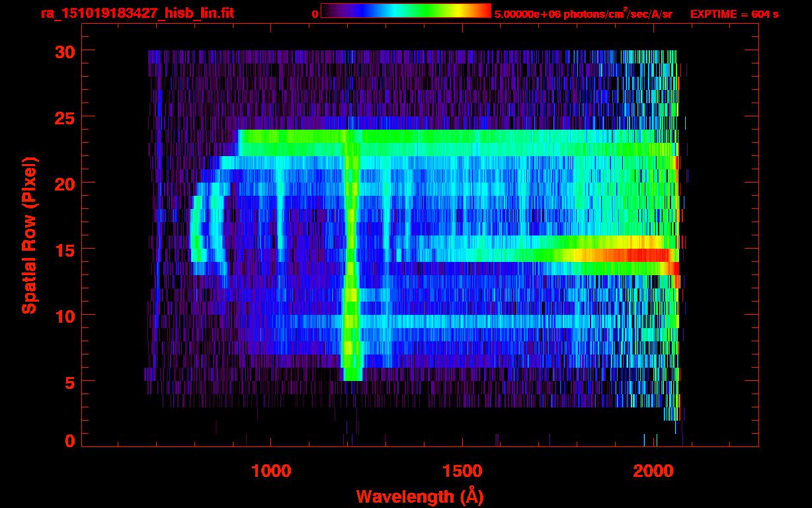Click the bright vertical emission line near 1216 Å
The height and width of the screenshot is (508, 812).
click(x=351, y=255)
